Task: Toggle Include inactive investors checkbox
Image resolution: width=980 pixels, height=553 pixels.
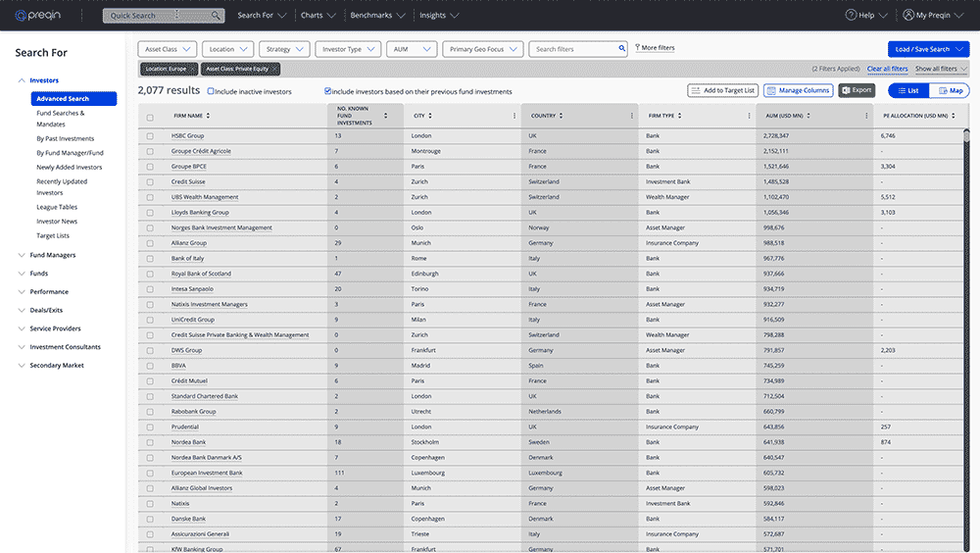Action: (211, 91)
